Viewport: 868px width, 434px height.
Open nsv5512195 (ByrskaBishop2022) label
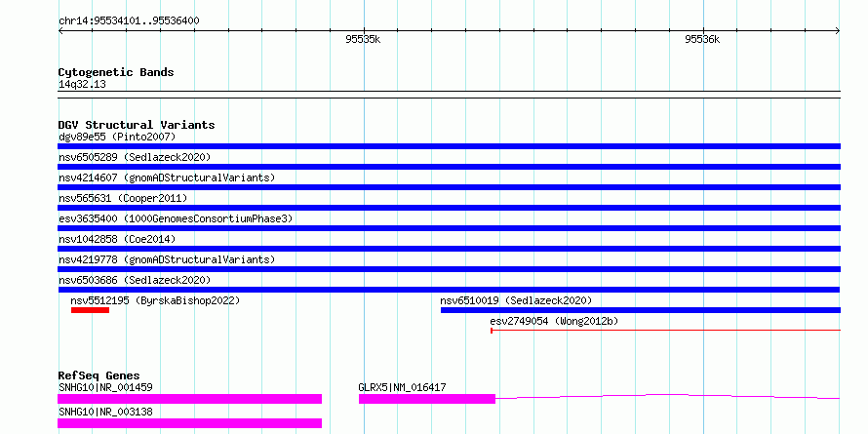coord(155,300)
